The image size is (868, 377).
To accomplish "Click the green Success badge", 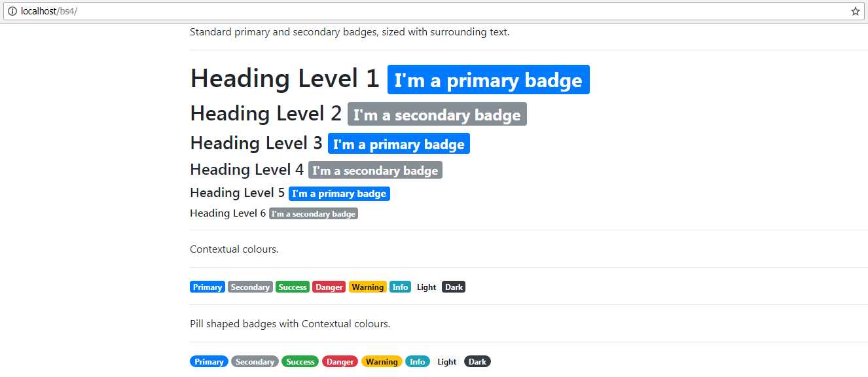I will click(x=292, y=287).
